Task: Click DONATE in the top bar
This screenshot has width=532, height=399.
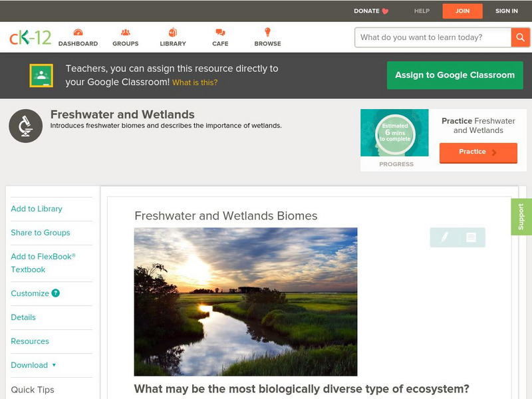Action: point(366,11)
